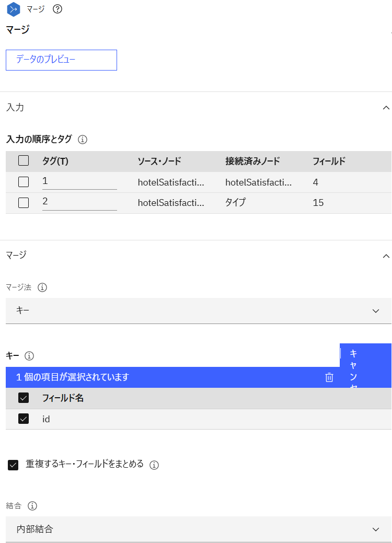Click field count 15 cell
Image resolution: width=392 pixels, height=543 pixels.
click(x=318, y=203)
